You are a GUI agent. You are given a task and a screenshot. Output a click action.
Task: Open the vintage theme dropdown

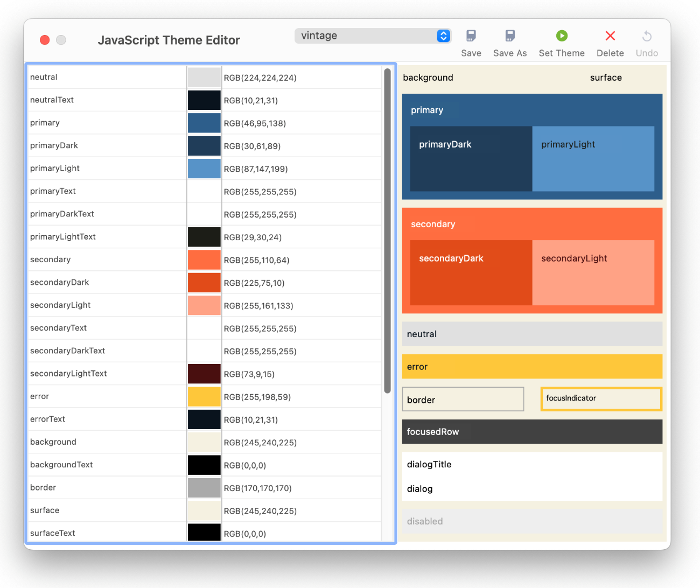[x=373, y=36]
